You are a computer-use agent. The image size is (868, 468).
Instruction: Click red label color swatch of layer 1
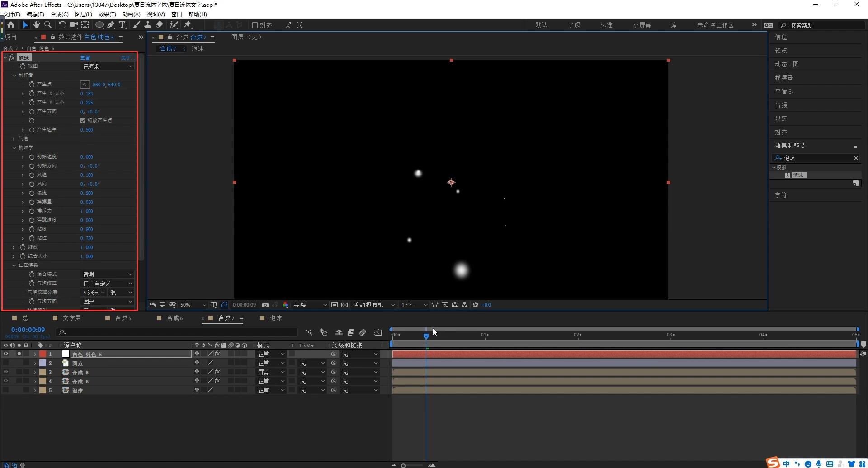42,354
